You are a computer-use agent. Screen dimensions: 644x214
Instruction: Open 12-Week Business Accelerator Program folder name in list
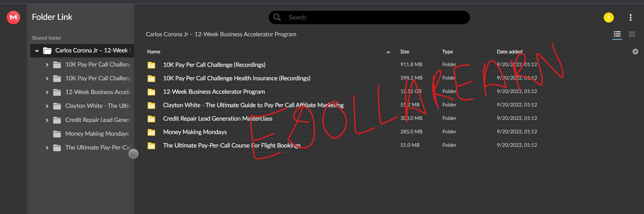(x=214, y=92)
